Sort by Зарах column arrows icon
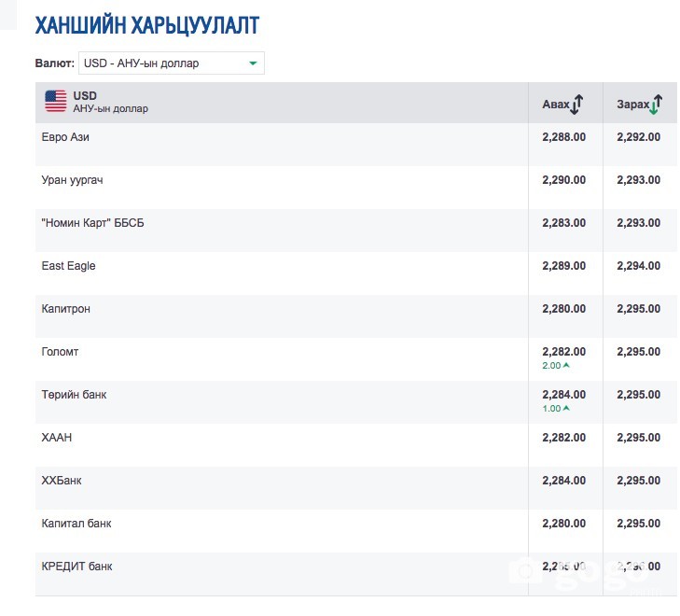 [655, 105]
